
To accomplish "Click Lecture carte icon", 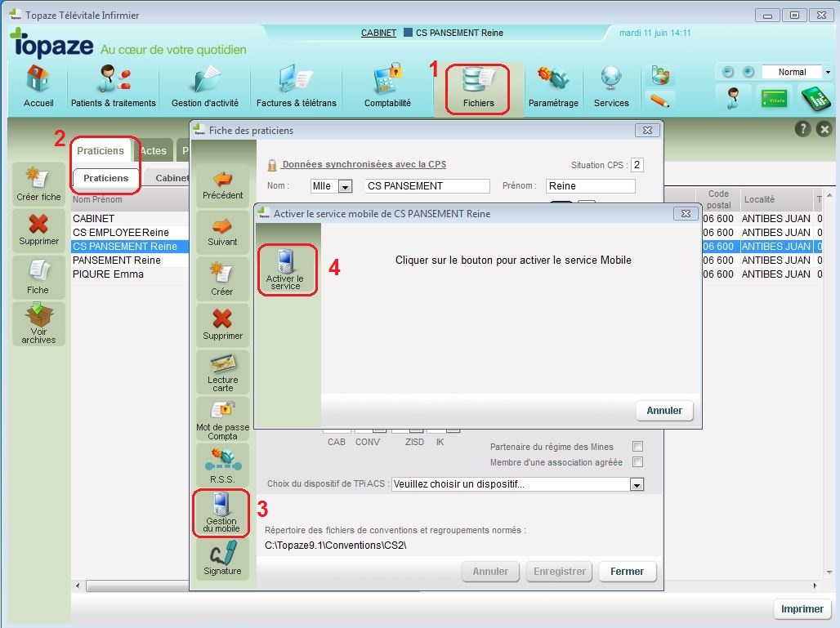I will click(x=222, y=372).
